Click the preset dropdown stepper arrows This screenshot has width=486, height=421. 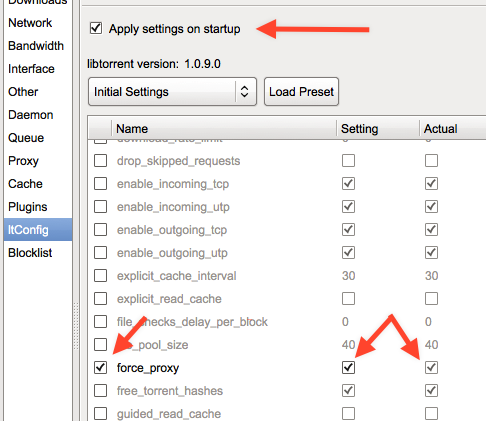coord(244,92)
